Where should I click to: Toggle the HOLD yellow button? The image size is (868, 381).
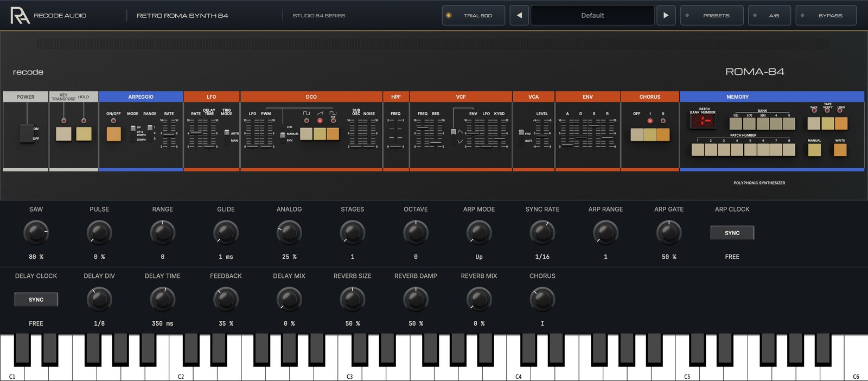(84, 134)
